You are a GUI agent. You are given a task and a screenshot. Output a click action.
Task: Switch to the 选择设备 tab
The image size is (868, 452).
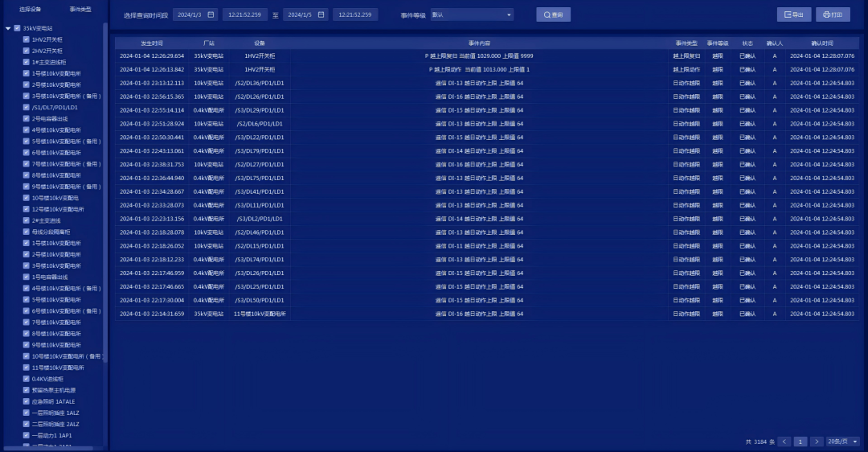30,10
